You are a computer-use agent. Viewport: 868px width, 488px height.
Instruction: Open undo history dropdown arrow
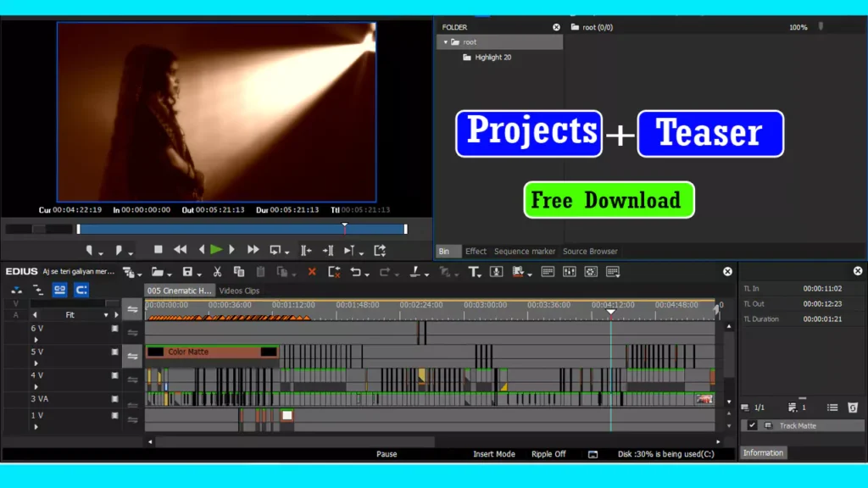pos(367,274)
